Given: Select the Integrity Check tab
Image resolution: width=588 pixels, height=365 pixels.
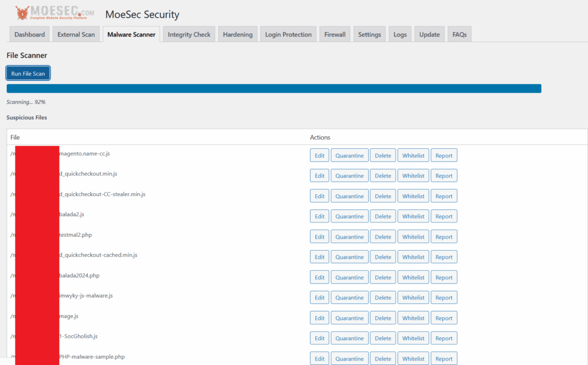Looking at the screenshot, I should point(189,34).
